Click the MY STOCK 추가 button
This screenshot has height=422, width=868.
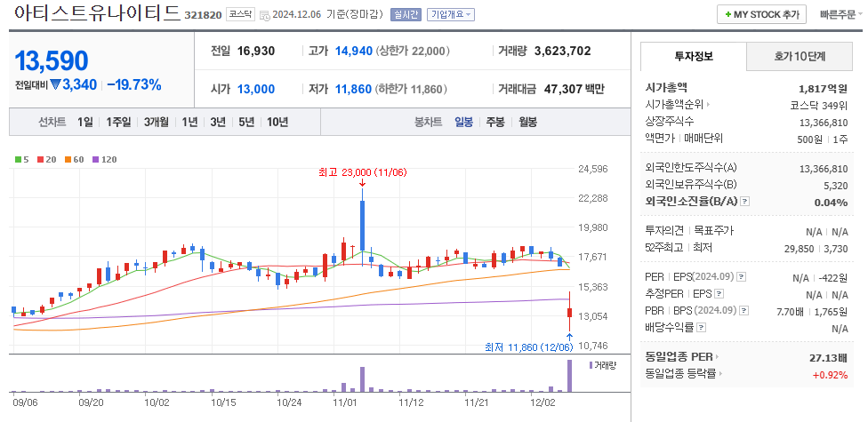coord(761,14)
